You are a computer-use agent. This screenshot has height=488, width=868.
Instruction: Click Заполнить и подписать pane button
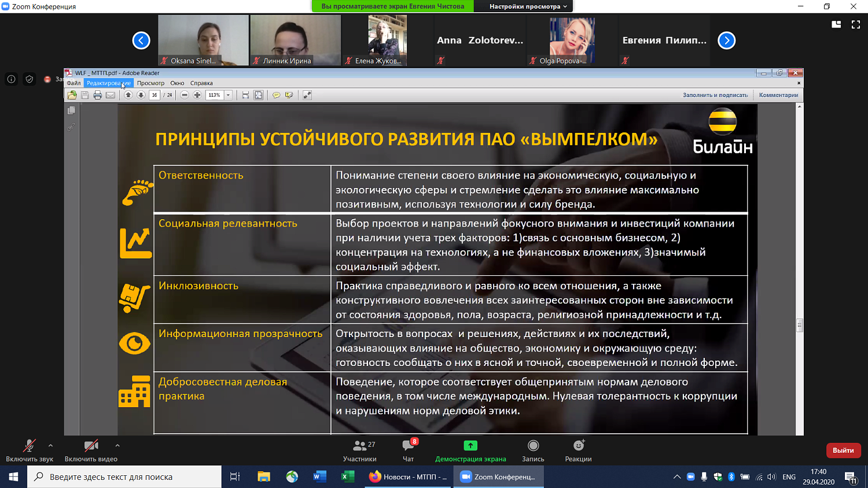tap(715, 95)
